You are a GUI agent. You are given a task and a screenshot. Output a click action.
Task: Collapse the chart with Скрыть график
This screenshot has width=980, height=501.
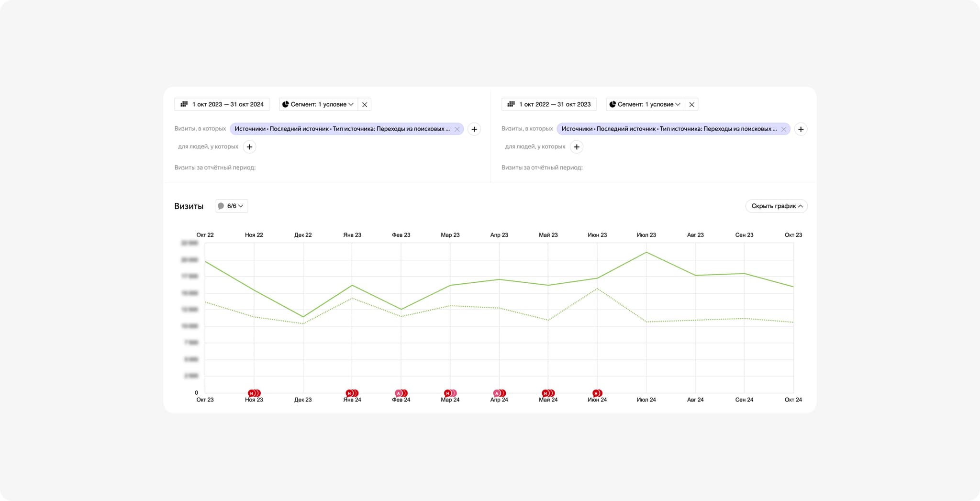(776, 206)
